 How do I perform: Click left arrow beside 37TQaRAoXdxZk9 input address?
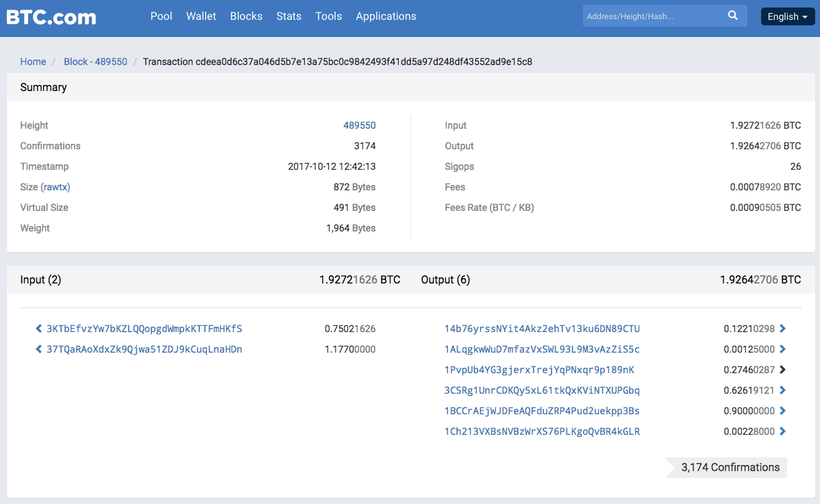(x=39, y=349)
